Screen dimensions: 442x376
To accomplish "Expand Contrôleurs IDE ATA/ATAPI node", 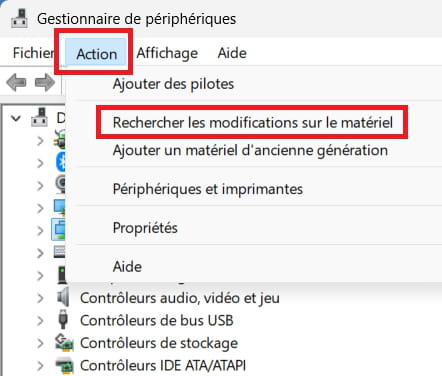I will point(40,366).
